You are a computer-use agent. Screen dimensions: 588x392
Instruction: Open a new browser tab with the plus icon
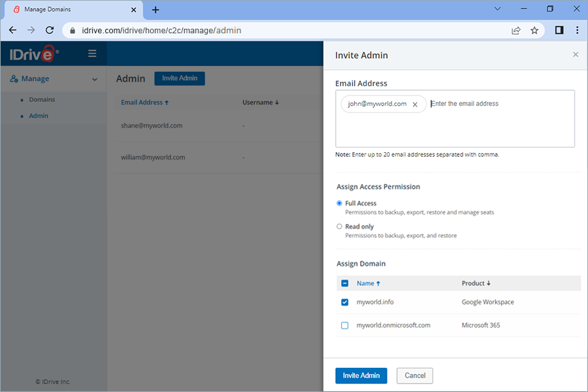(x=155, y=10)
